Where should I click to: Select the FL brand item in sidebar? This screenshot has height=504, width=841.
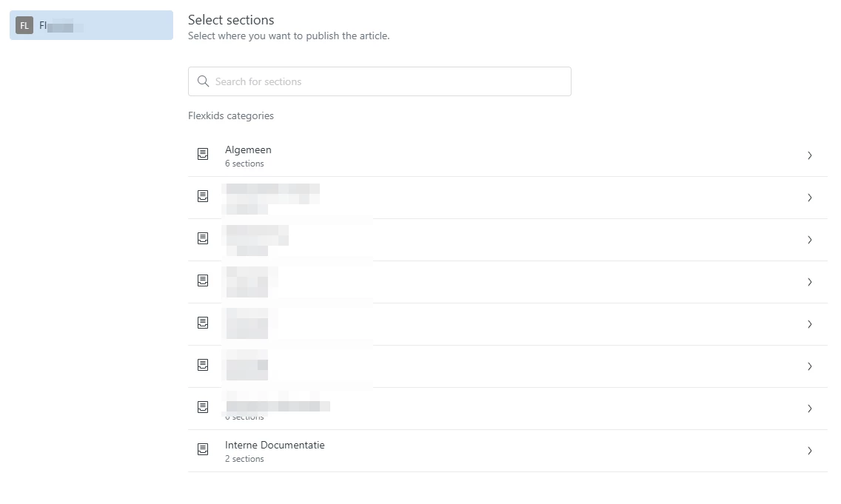pos(91,25)
